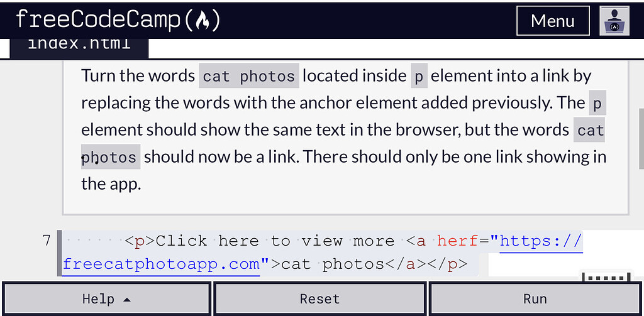Click the 'cat photos' code snippet in instructions
The image size is (644, 316).
pos(249,77)
